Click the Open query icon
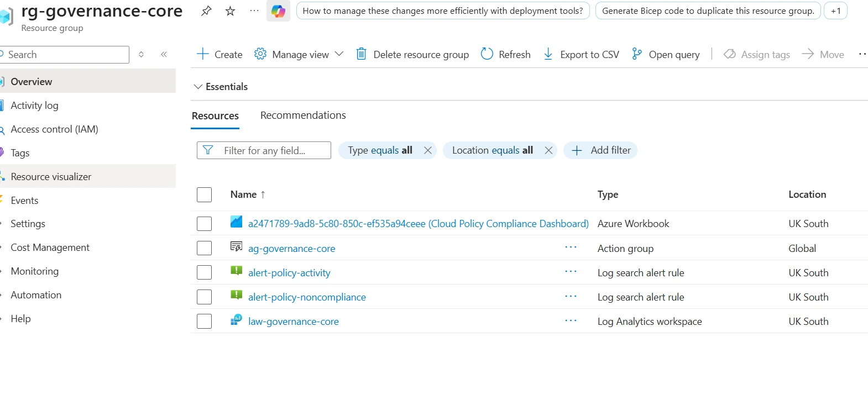Image resolution: width=868 pixels, height=400 pixels. (637, 54)
